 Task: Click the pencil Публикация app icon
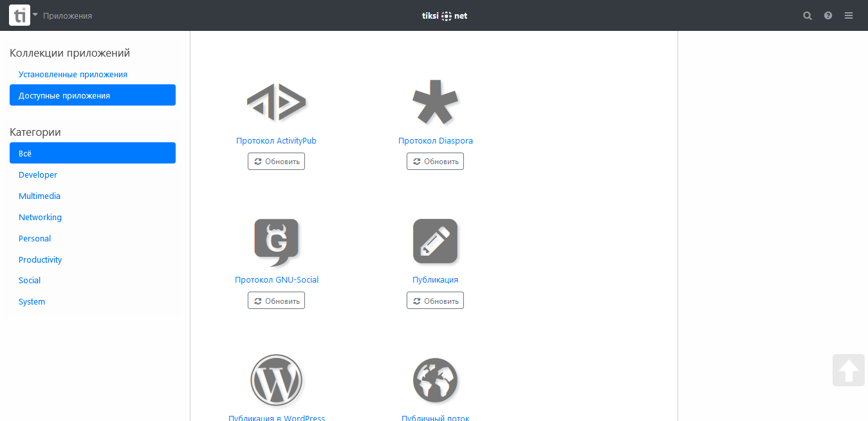pyautogui.click(x=435, y=241)
